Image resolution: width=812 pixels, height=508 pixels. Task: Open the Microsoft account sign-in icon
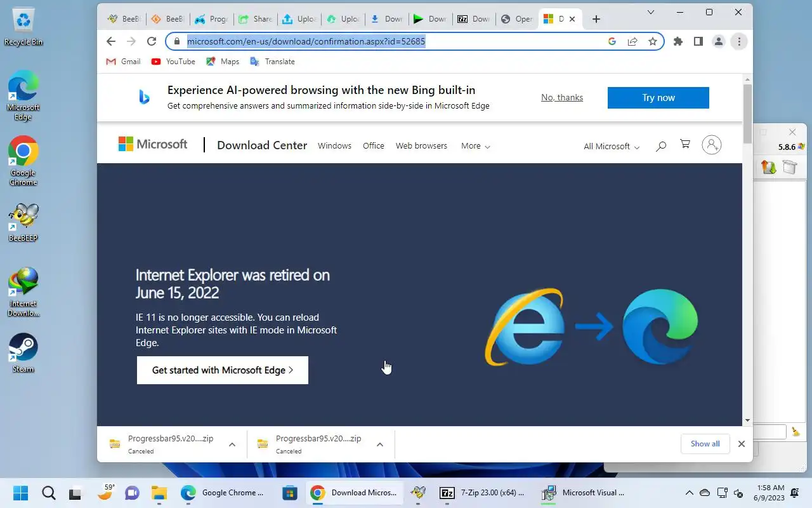pyautogui.click(x=712, y=145)
